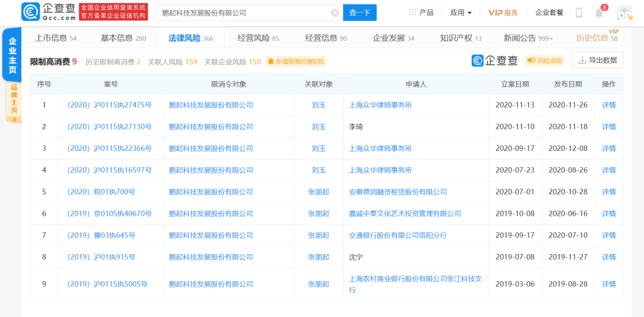Select 关联人风险 159 filter
This screenshot has height=317, width=644.
click(x=172, y=62)
